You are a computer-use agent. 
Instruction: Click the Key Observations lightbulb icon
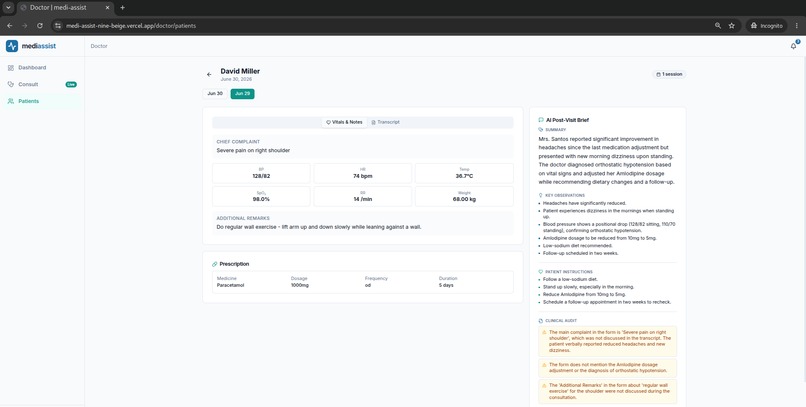(x=541, y=195)
